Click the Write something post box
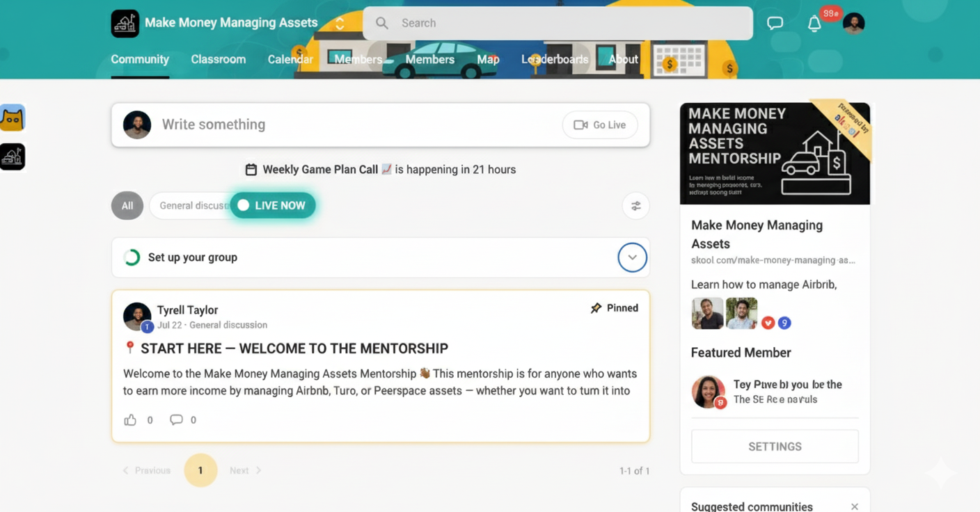Image resolution: width=980 pixels, height=512 pixels. click(381, 125)
